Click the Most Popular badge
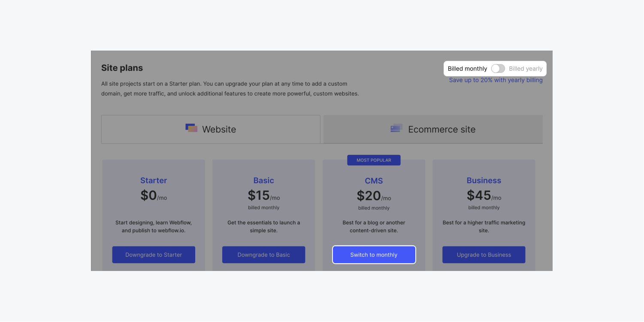644x322 pixels. [x=374, y=160]
